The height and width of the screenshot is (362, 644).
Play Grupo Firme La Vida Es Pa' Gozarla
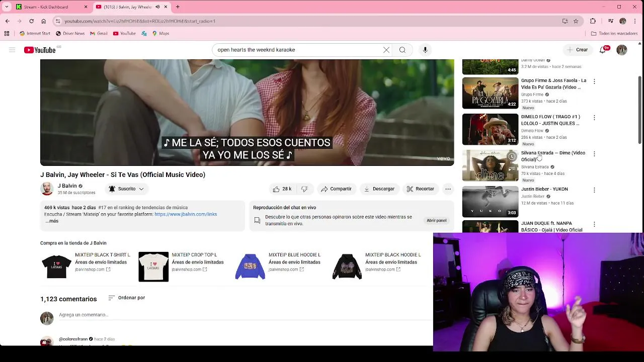pyautogui.click(x=490, y=93)
